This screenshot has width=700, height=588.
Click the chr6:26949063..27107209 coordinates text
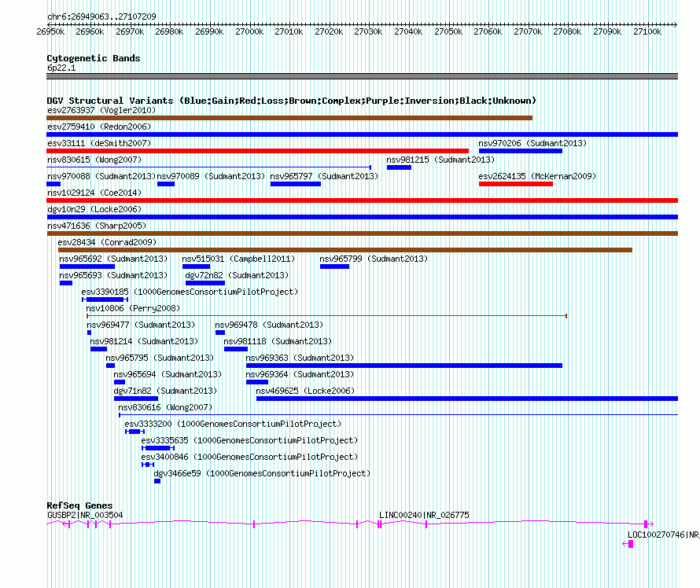tap(101, 17)
